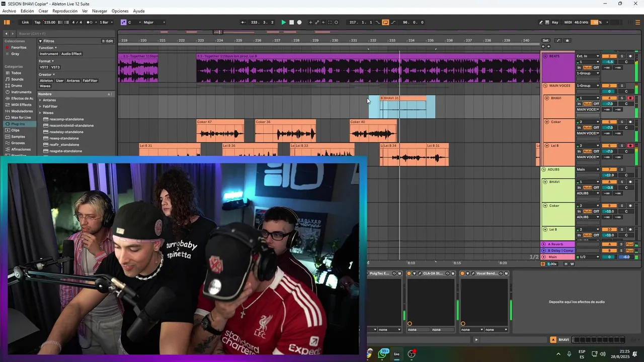This screenshot has width=644, height=362.
Task: Solo the BEATS track
Action: pyautogui.click(x=621, y=56)
